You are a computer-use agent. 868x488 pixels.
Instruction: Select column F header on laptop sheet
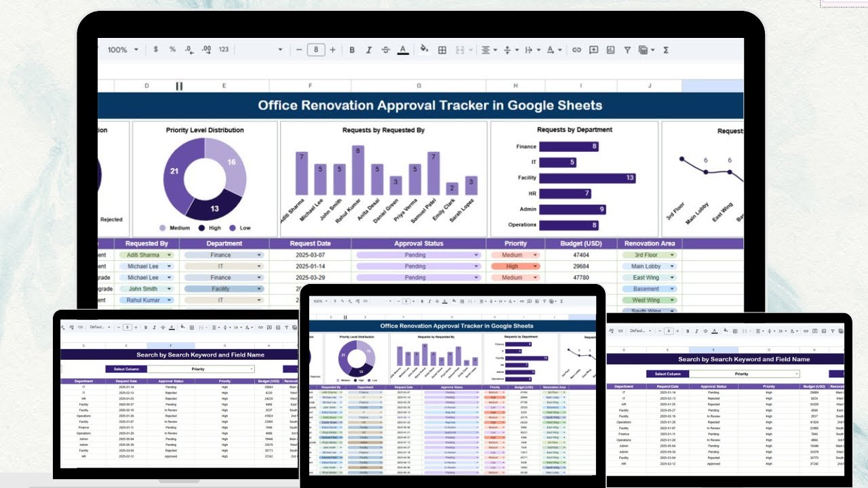point(310,86)
